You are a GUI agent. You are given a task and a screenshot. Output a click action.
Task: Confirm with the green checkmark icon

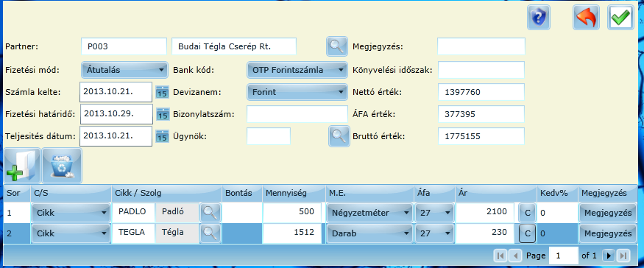click(x=620, y=18)
